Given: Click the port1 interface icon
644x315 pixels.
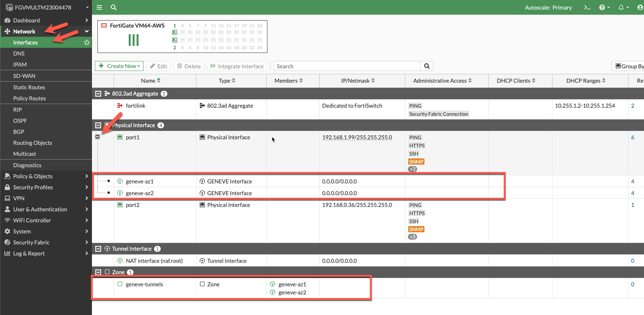Looking at the screenshot, I should 120,137.
